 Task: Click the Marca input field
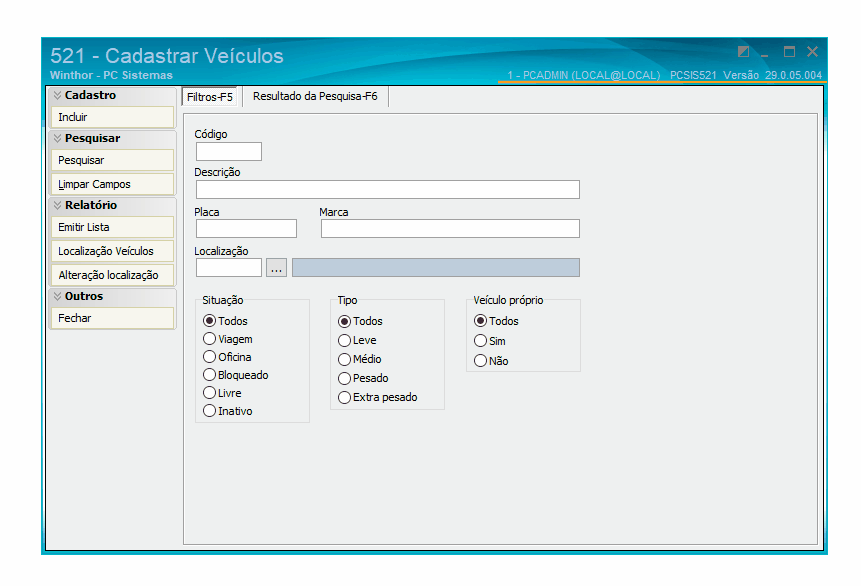tap(450, 228)
